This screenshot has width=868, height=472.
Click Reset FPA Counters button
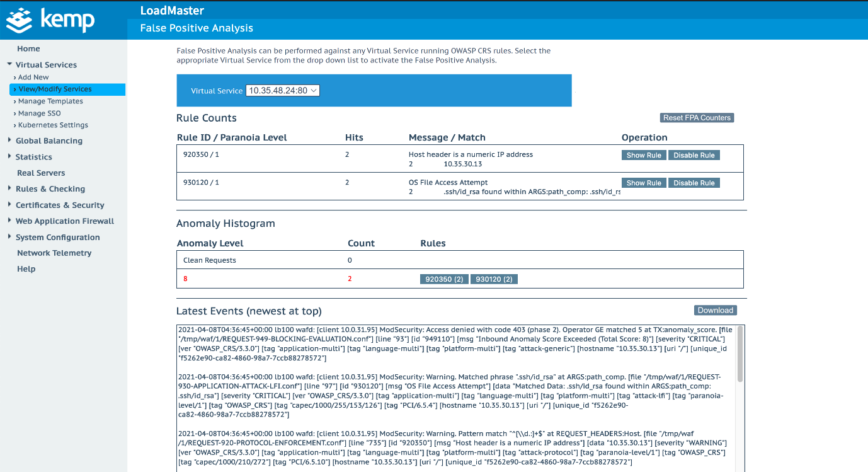tap(697, 118)
